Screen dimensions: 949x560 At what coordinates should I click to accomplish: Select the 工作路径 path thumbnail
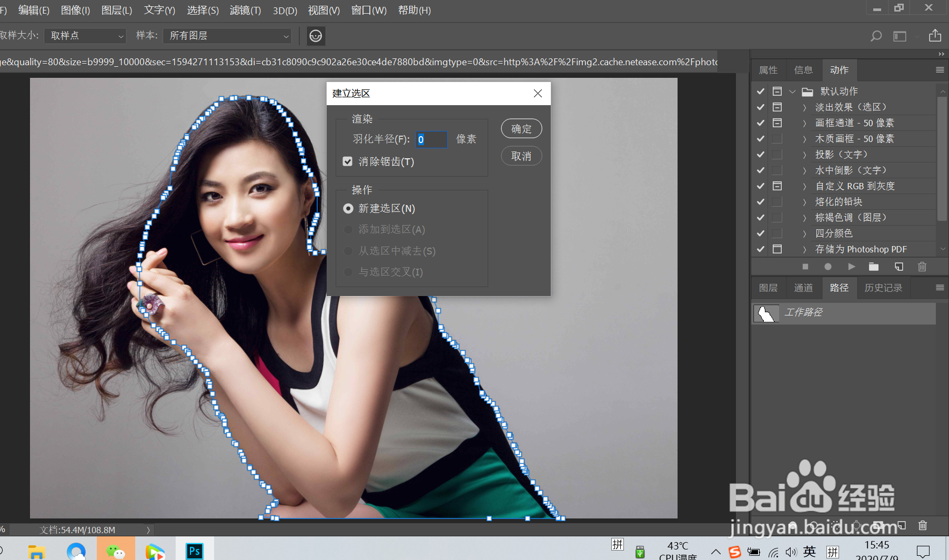pos(766,313)
